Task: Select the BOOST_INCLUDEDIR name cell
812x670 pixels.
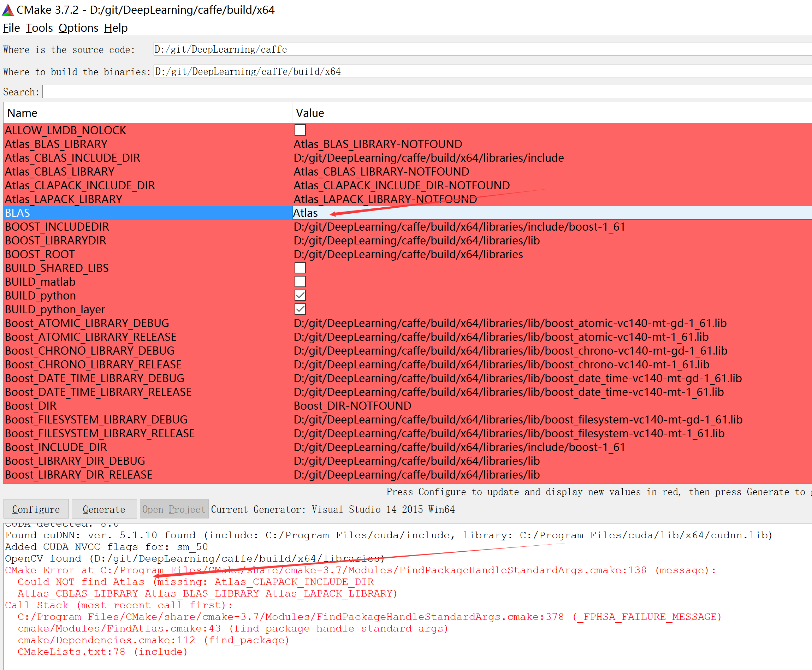Action: [x=147, y=226]
